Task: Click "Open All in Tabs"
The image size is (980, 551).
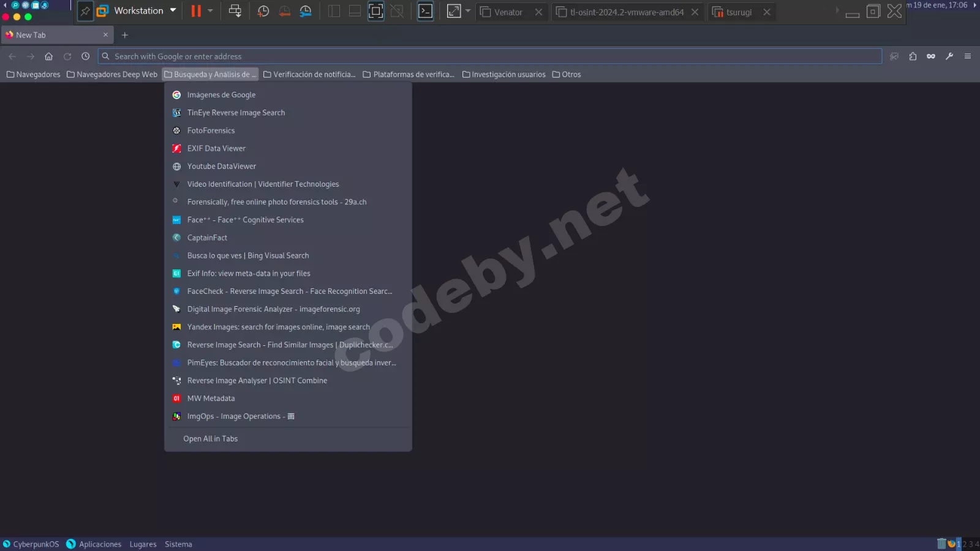Action: pos(210,438)
